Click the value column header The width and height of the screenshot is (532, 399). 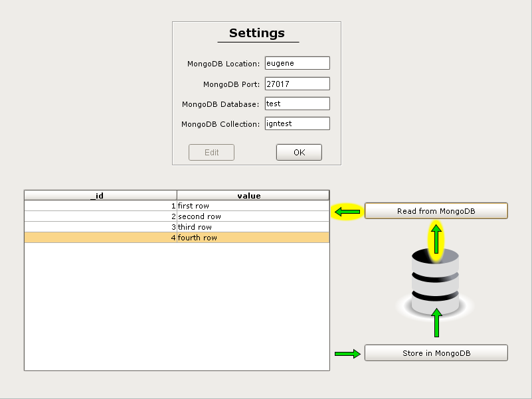click(x=249, y=195)
